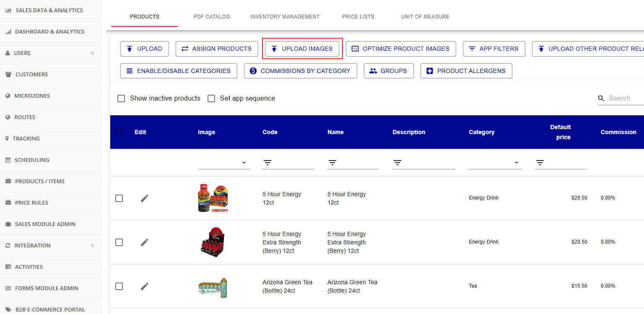Click the edit pencil for 5 Hour Energy 12ct
The width and height of the screenshot is (644, 314).
coord(144,198)
